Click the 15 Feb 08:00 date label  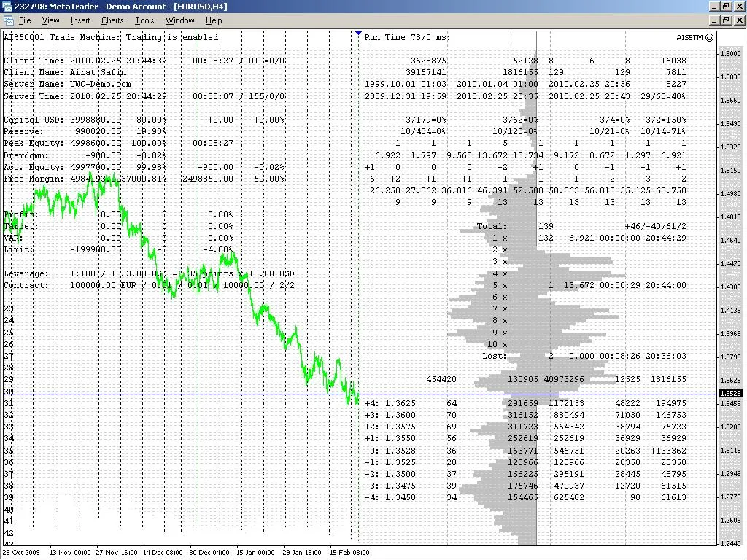349,552
